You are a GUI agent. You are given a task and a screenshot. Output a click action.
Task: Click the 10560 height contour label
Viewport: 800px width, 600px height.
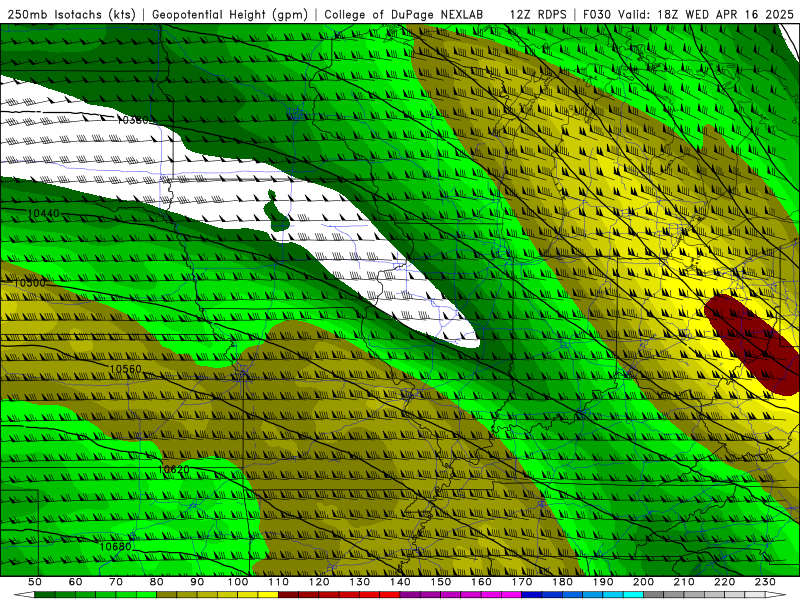[x=126, y=369]
